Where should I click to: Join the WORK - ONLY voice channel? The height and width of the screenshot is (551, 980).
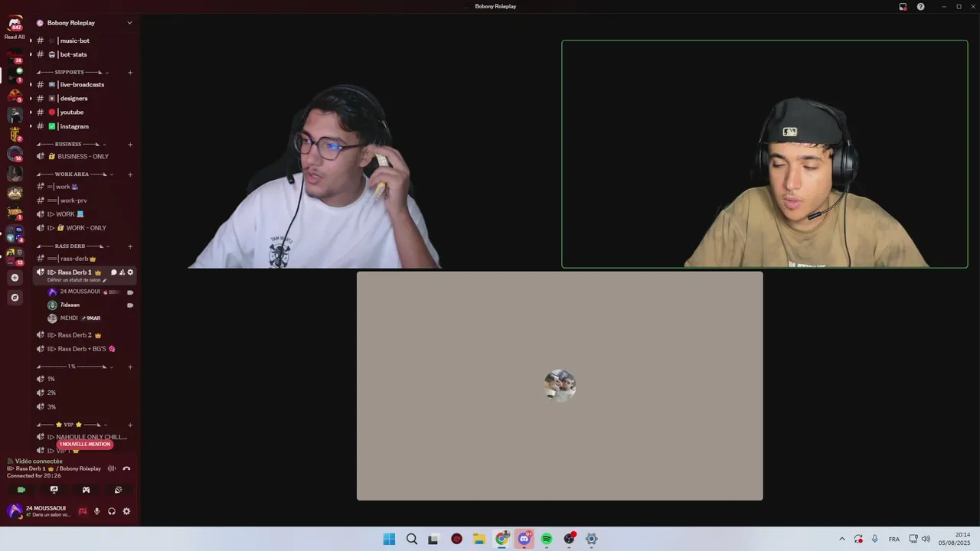[x=84, y=228]
